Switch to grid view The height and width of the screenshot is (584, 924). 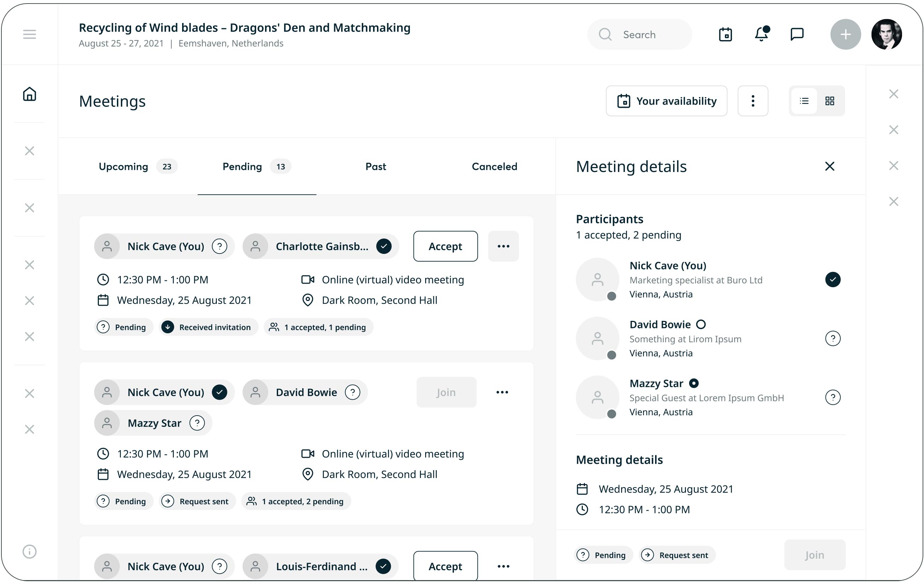tap(830, 101)
